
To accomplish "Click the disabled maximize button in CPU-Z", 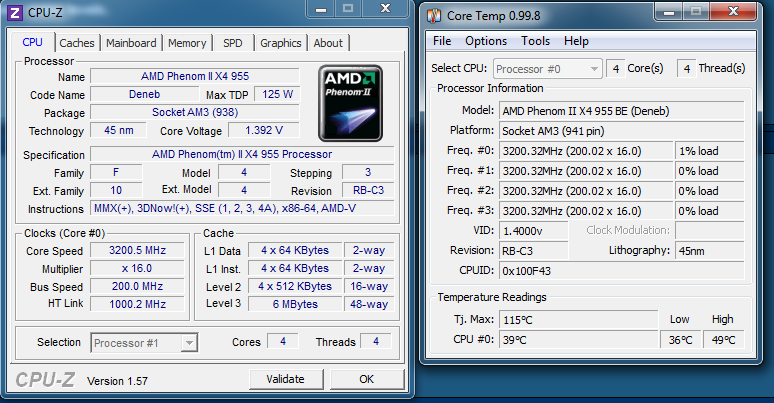I will click(x=348, y=8).
